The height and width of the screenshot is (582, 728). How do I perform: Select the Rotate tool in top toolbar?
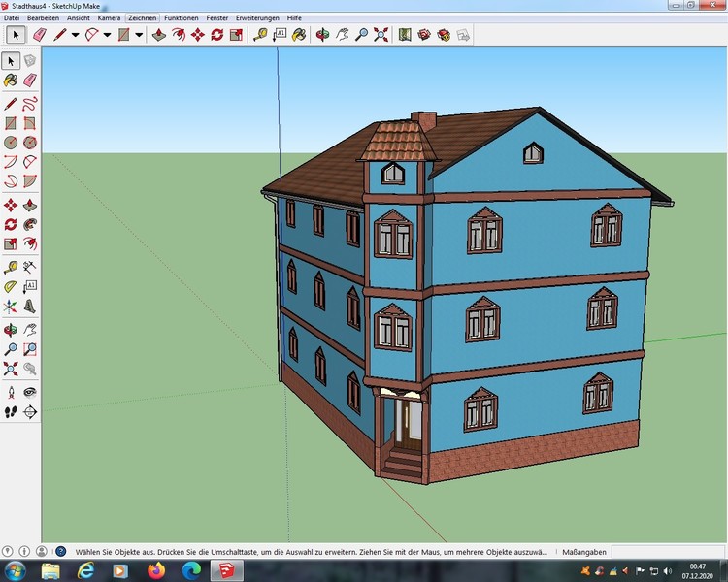tap(216, 35)
